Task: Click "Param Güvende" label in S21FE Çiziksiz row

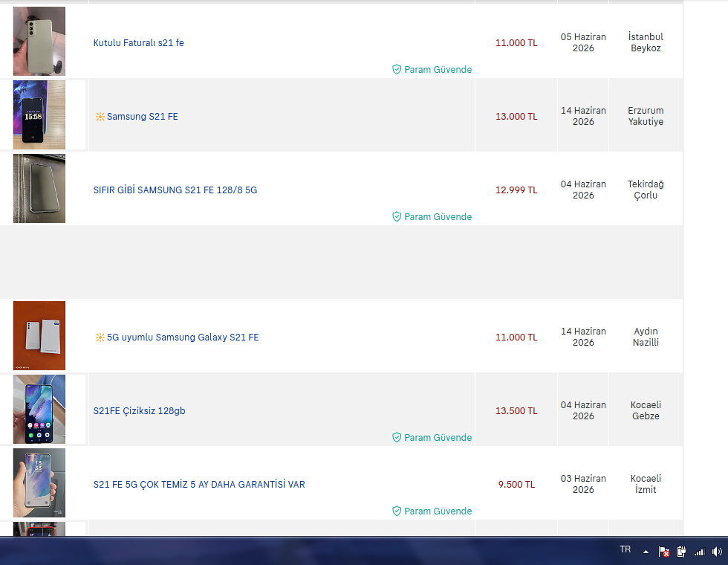Action: (438, 438)
